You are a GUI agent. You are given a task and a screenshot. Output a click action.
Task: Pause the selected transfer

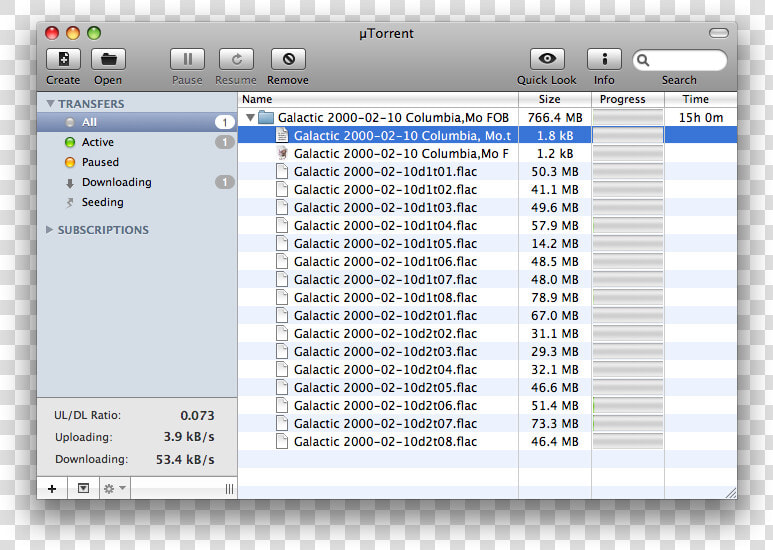point(187,60)
